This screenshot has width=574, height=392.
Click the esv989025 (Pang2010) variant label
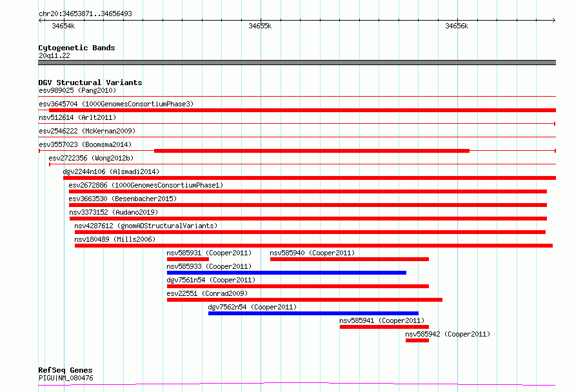[x=77, y=90]
